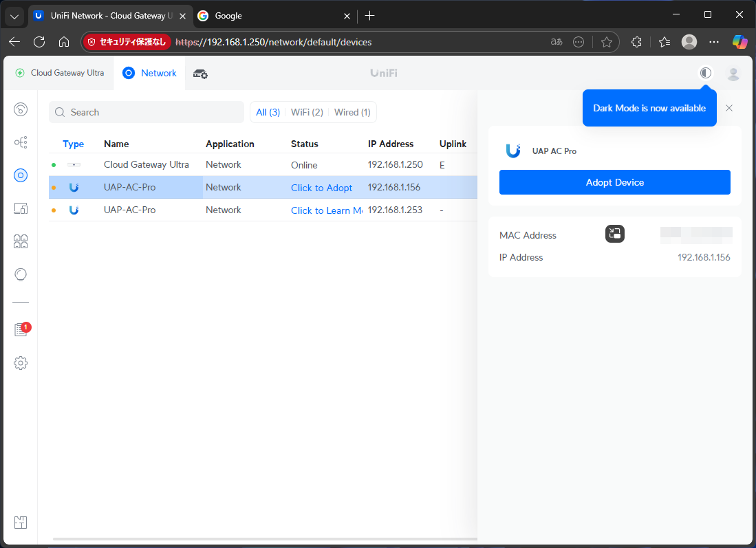Close the UAP AC Pro side panel
Image resolution: width=756 pixels, height=548 pixels.
pos(729,108)
